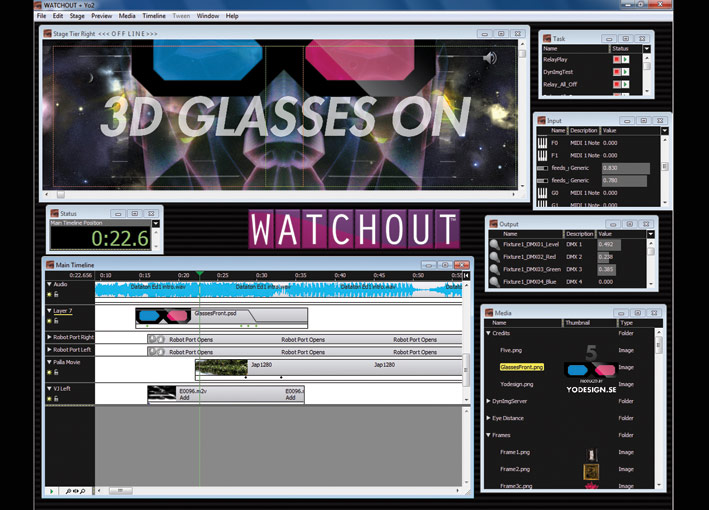Toggle the Audio layer's yellow visibility star

tap(49, 295)
